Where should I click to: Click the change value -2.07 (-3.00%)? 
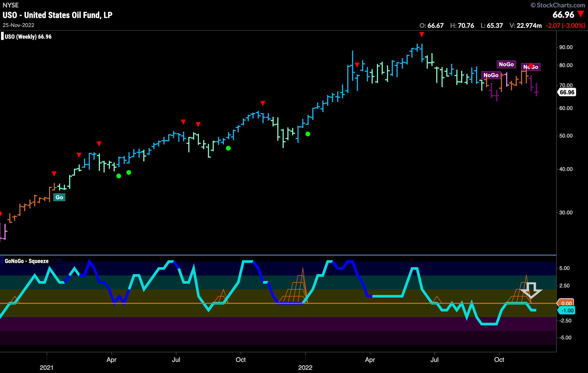565,26
